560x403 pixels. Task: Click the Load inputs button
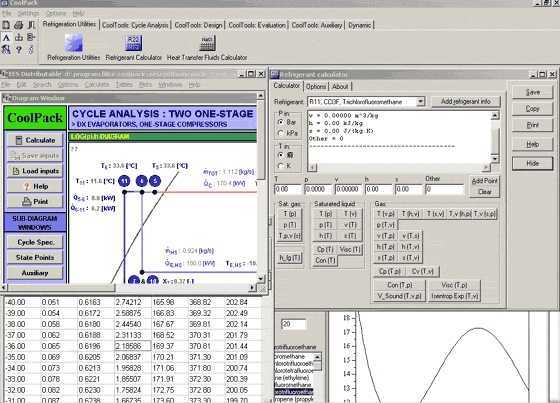[35, 171]
